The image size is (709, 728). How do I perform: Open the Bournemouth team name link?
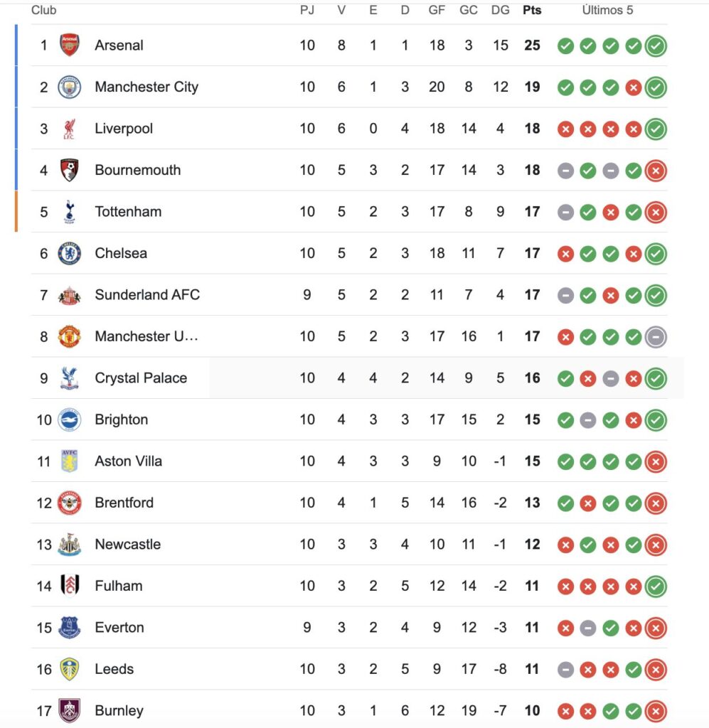tap(138, 170)
